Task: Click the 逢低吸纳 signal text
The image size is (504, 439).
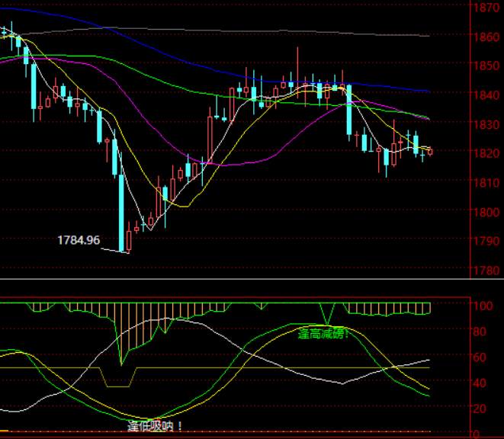Action: [x=155, y=426]
